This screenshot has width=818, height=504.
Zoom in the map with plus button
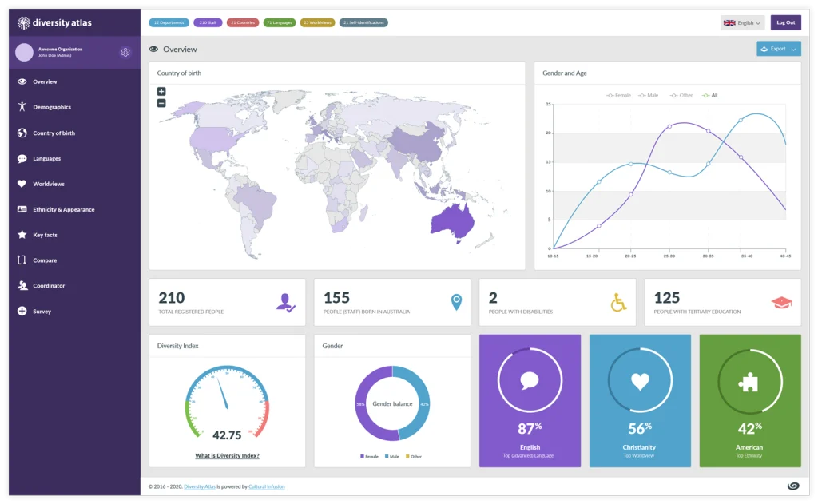click(161, 91)
